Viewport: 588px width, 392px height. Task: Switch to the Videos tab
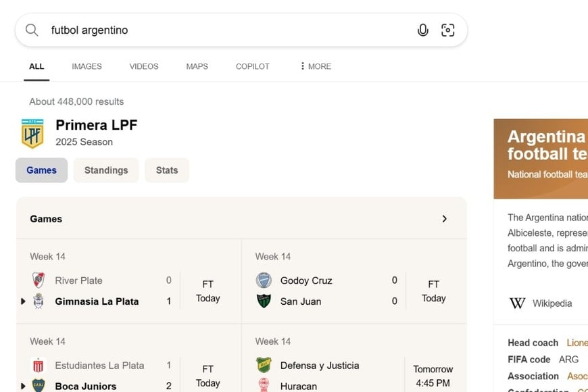[144, 66]
